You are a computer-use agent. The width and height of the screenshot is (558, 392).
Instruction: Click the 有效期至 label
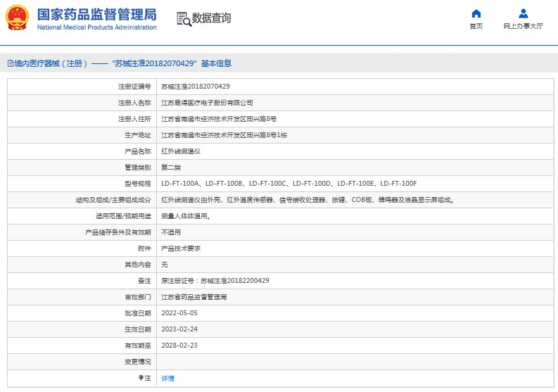138,346
